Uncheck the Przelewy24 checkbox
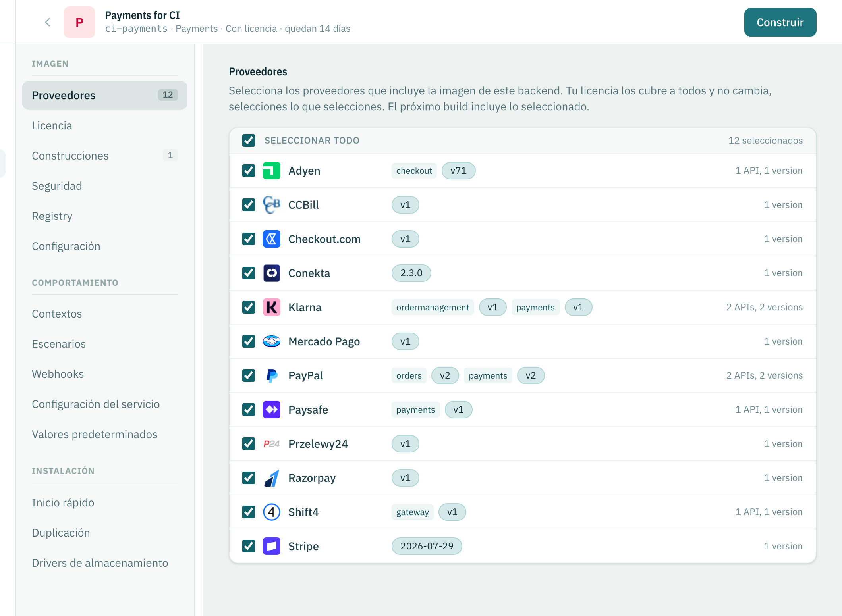 (249, 444)
